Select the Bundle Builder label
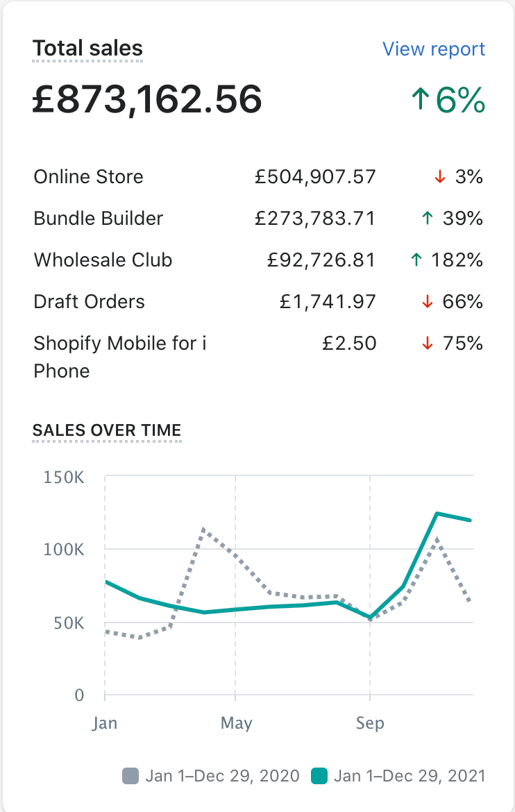This screenshot has height=812, width=515. point(99,219)
